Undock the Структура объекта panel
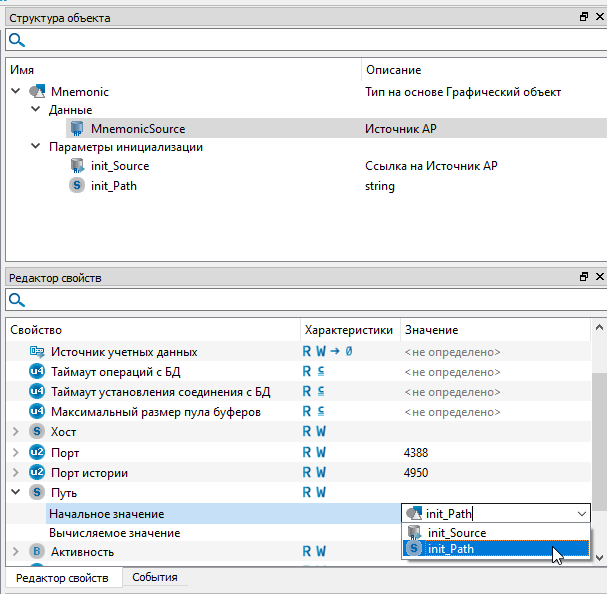Image resolution: width=607 pixels, height=594 pixels. tap(584, 17)
